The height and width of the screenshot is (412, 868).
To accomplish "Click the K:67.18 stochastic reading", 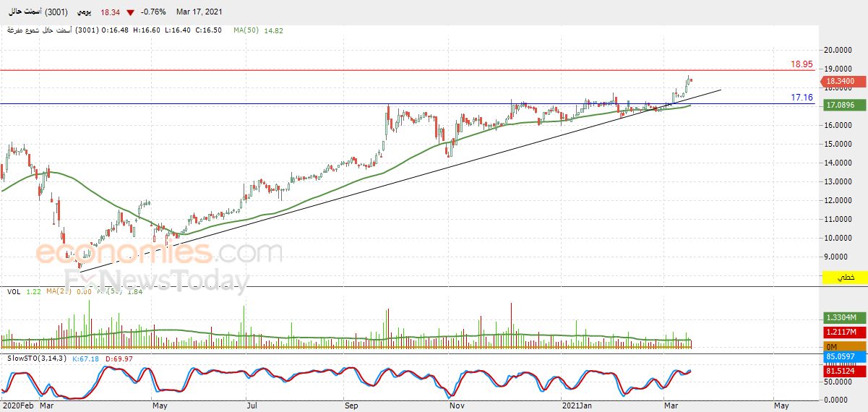I will 85,358.
